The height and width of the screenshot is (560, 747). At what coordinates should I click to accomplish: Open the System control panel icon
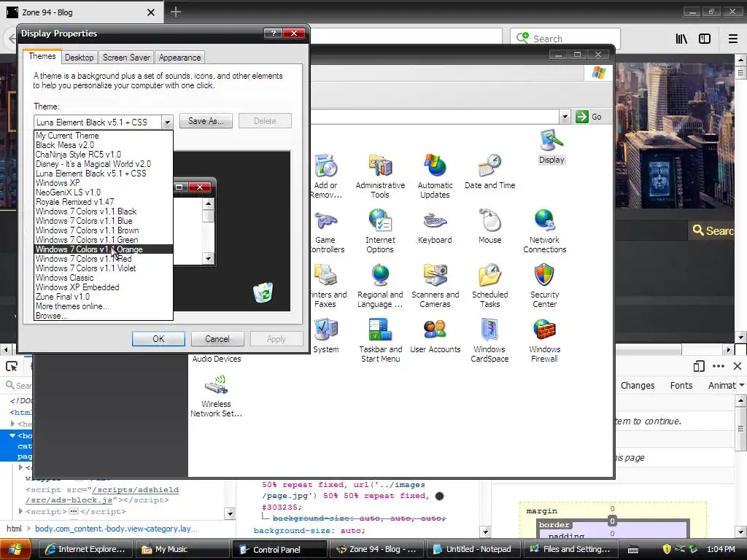pyautogui.click(x=326, y=336)
